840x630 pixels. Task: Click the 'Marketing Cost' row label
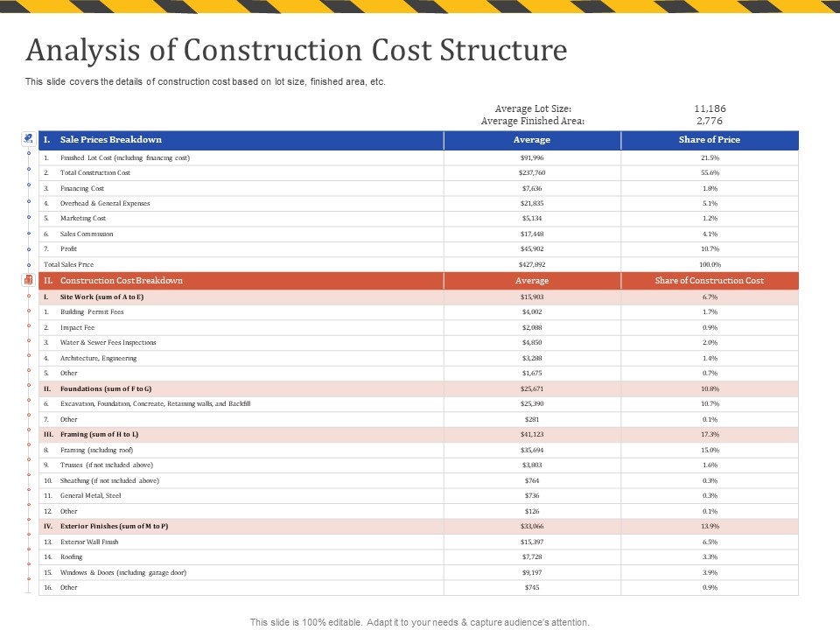click(x=83, y=219)
